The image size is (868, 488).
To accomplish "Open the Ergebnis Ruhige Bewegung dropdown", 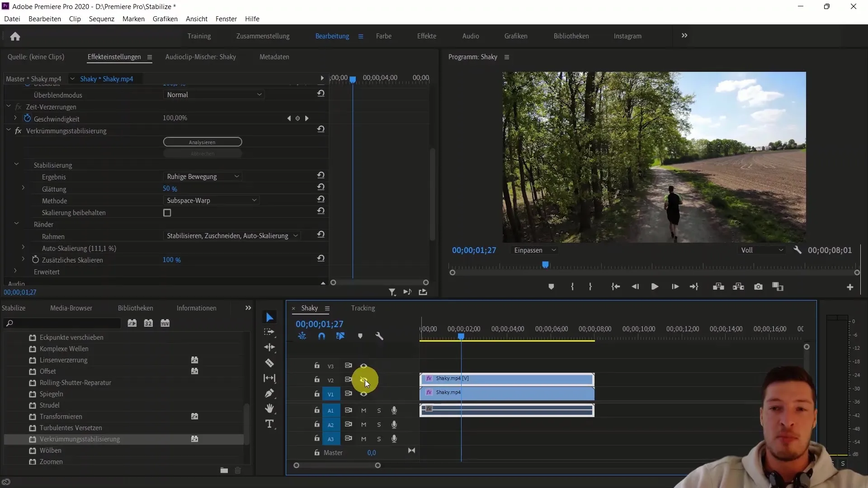I will (x=203, y=177).
